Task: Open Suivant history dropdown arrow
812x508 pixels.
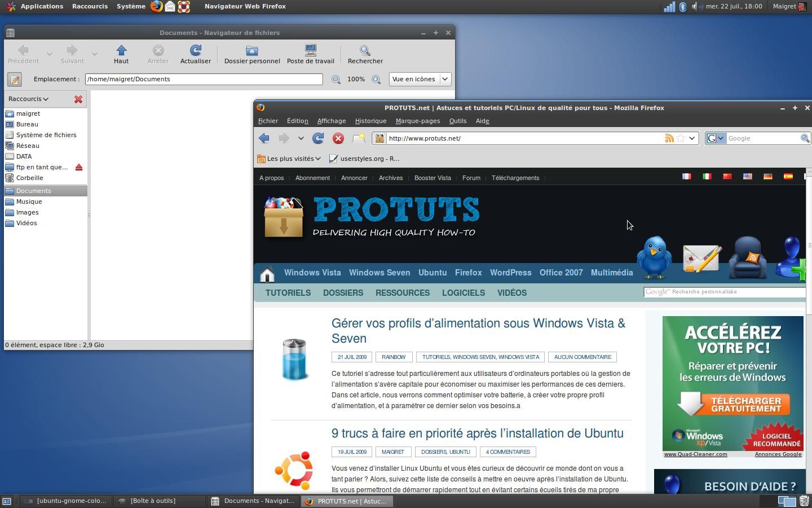Action: coord(94,54)
